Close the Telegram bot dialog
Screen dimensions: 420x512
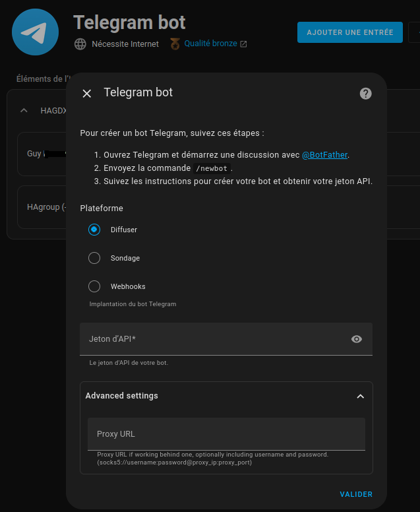tap(87, 94)
